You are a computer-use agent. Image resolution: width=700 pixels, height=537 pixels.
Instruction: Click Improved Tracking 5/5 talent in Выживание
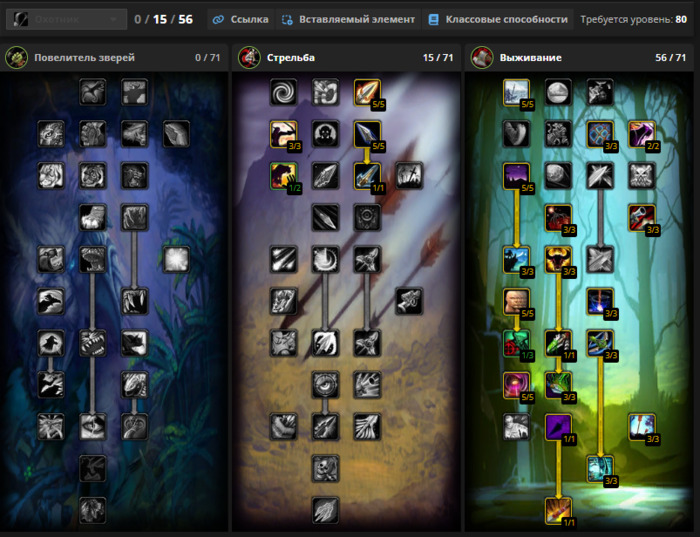tap(517, 92)
